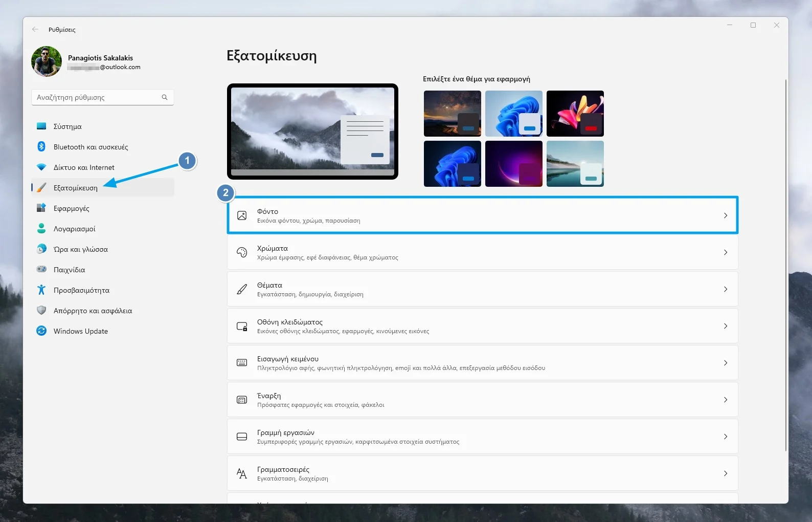Click the back arrow in Settings header
The width and height of the screenshot is (812, 522).
pyautogui.click(x=35, y=30)
